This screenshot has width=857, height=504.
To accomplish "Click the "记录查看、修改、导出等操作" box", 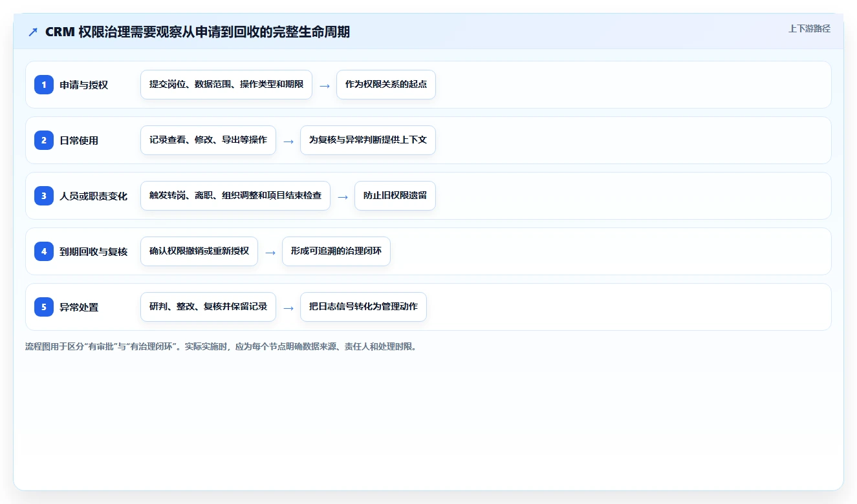I will coord(208,140).
